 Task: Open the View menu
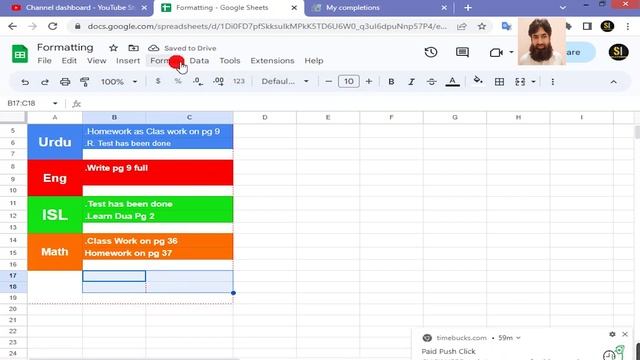pos(96,60)
